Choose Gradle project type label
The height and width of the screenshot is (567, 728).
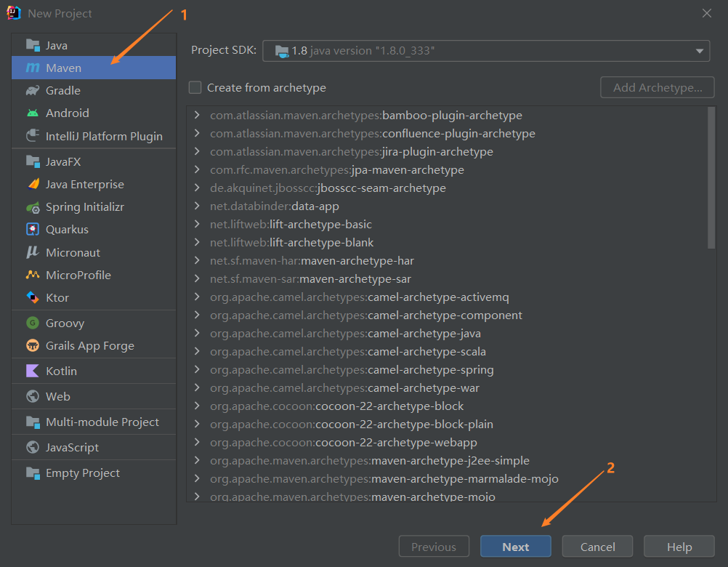tap(63, 91)
